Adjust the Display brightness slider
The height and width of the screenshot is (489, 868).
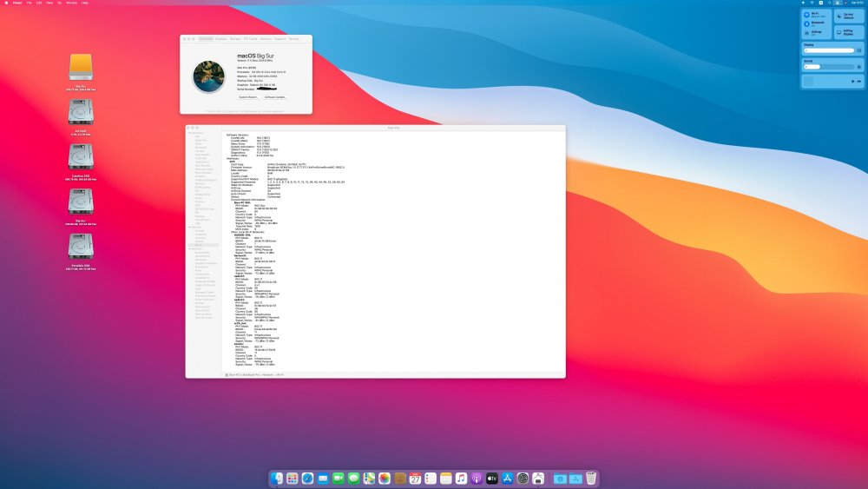pyautogui.click(x=829, y=50)
